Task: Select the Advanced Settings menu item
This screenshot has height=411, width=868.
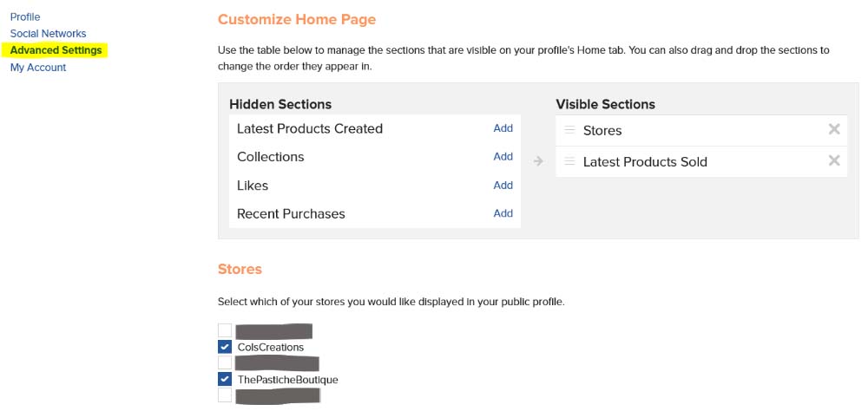Action: [x=56, y=50]
